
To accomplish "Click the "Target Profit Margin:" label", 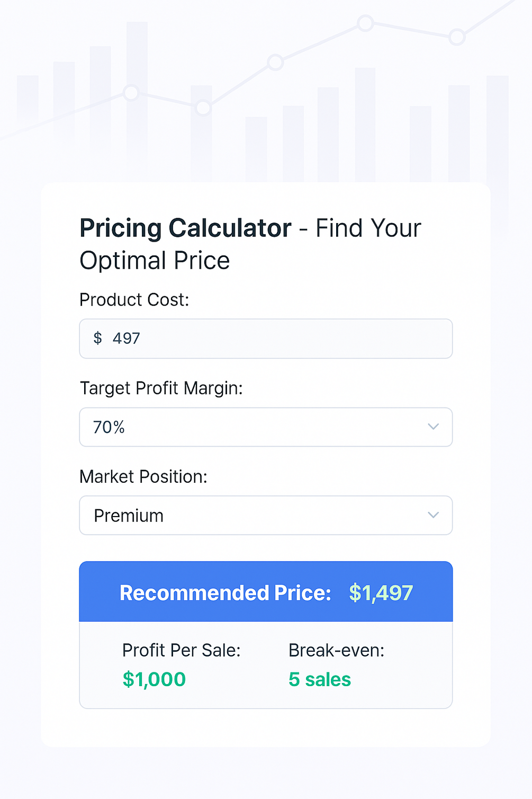I will click(x=161, y=388).
